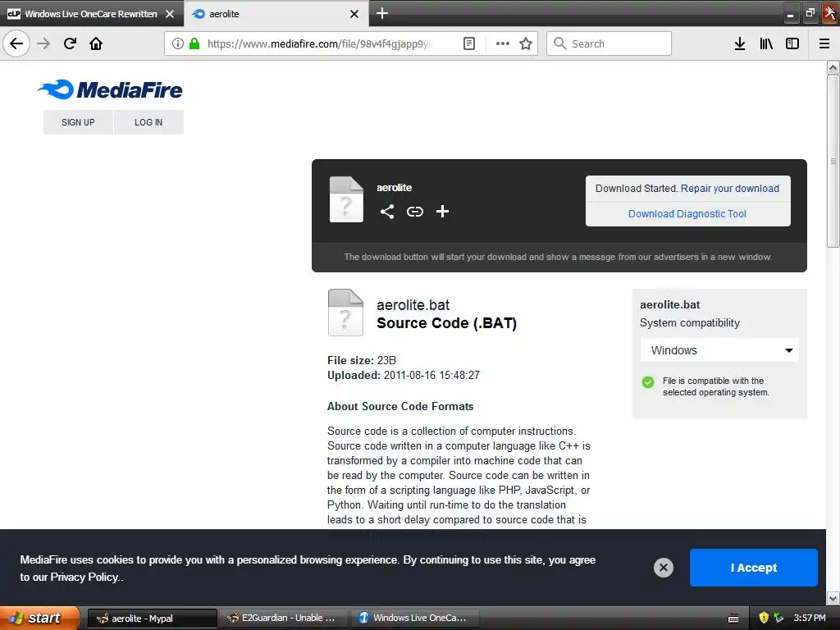Open the downloads panel arrow
The height and width of the screenshot is (630, 840).
click(740, 43)
